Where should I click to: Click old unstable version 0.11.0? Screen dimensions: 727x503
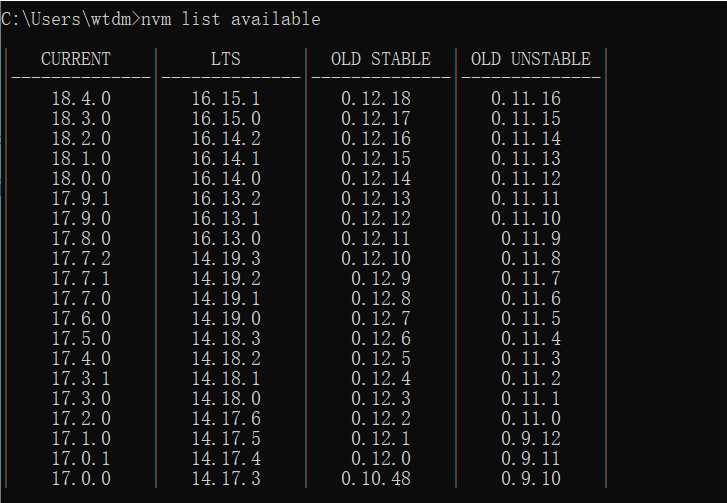coord(531,418)
